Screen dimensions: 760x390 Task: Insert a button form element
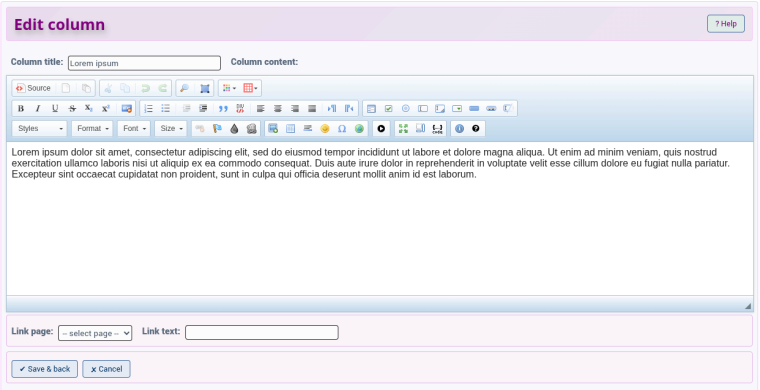tap(474, 109)
